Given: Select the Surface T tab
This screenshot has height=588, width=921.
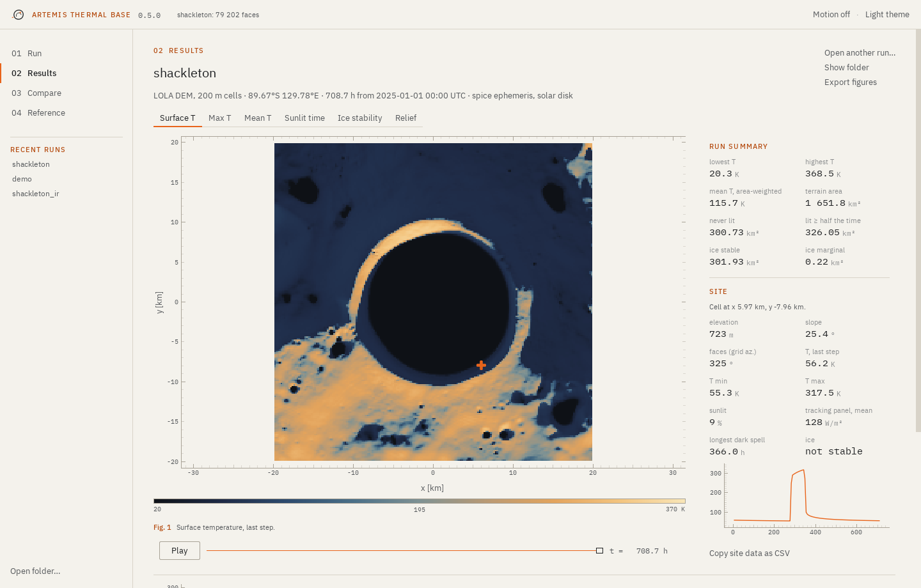Looking at the screenshot, I should 178,118.
